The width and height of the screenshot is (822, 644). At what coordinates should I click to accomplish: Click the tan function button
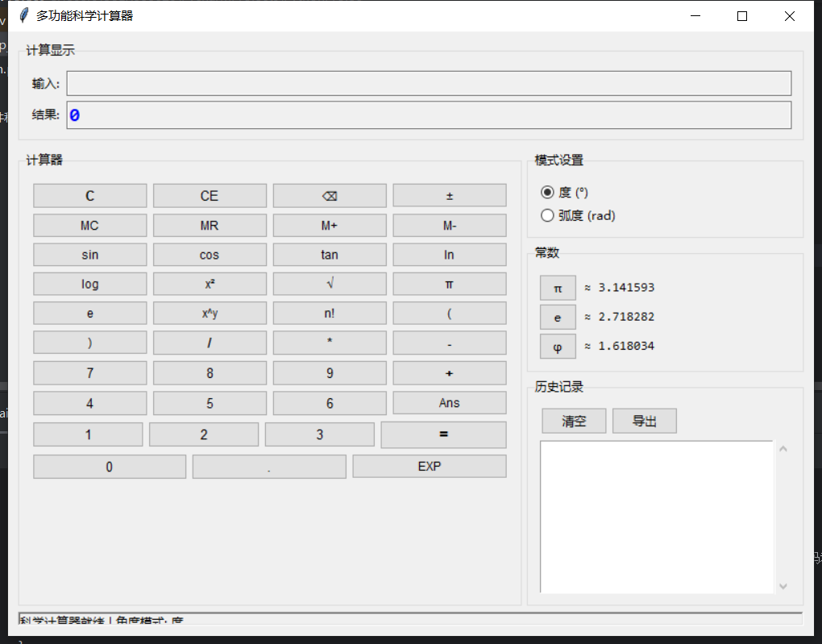[330, 255]
